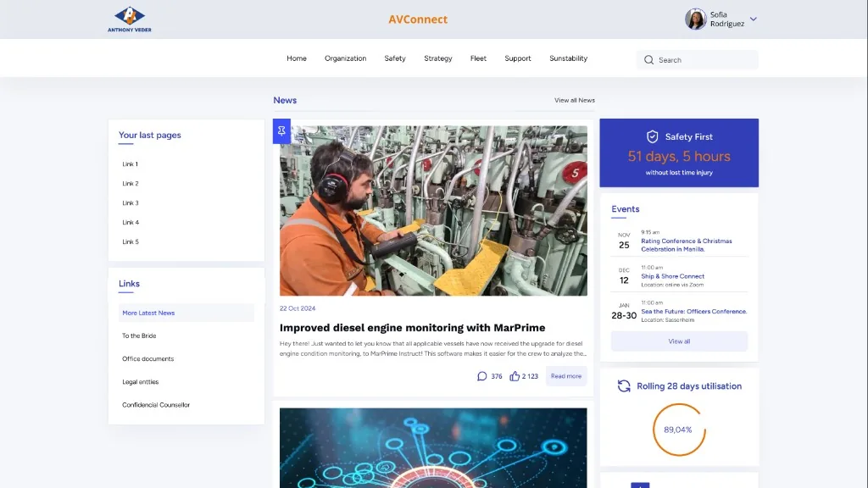Open View all News link

[575, 100]
